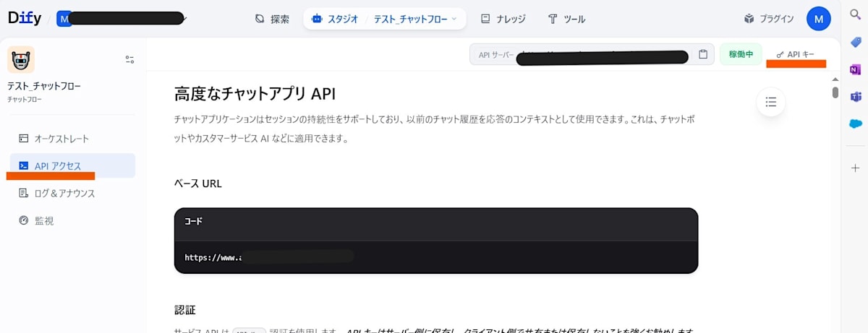Click the テスト_チャットフロー app name in sidebar

44,86
